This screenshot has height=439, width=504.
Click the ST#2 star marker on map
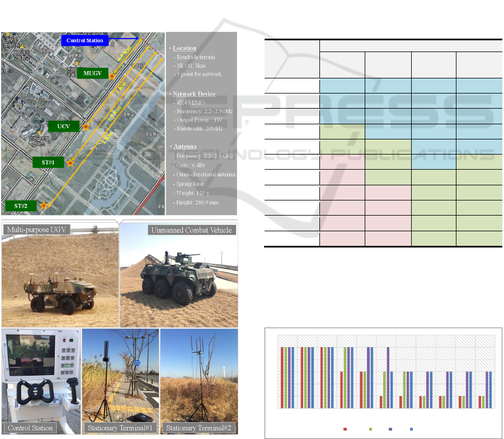pyautogui.click(x=44, y=206)
